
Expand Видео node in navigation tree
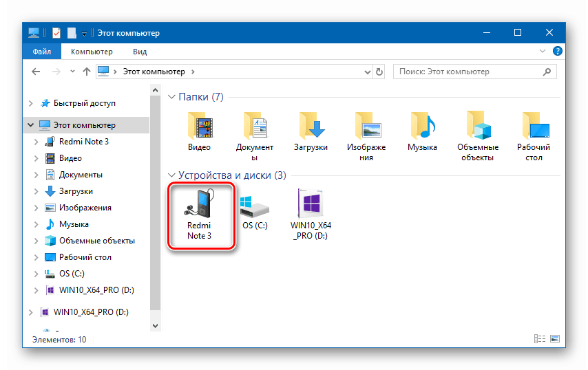point(36,158)
